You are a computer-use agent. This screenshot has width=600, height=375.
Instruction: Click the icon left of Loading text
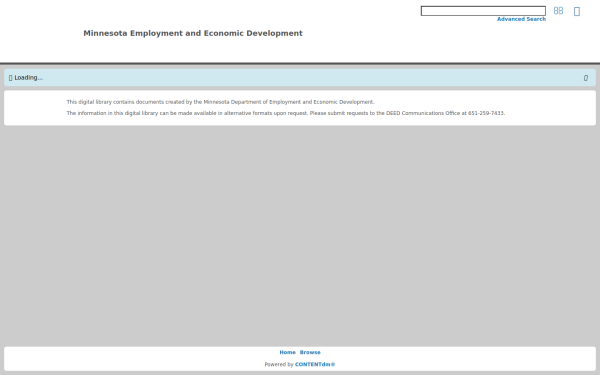10,78
